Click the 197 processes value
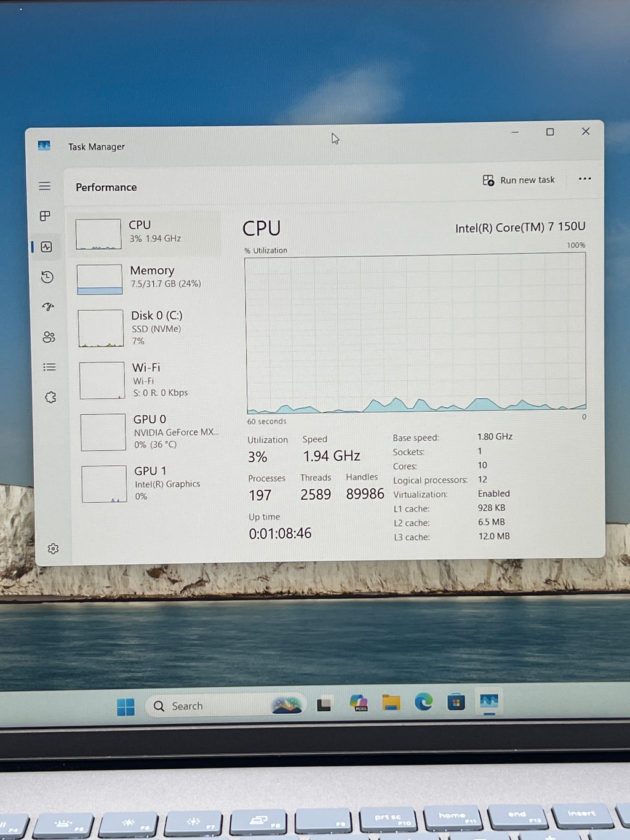The height and width of the screenshot is (840, 630). (x=260, y=495)
